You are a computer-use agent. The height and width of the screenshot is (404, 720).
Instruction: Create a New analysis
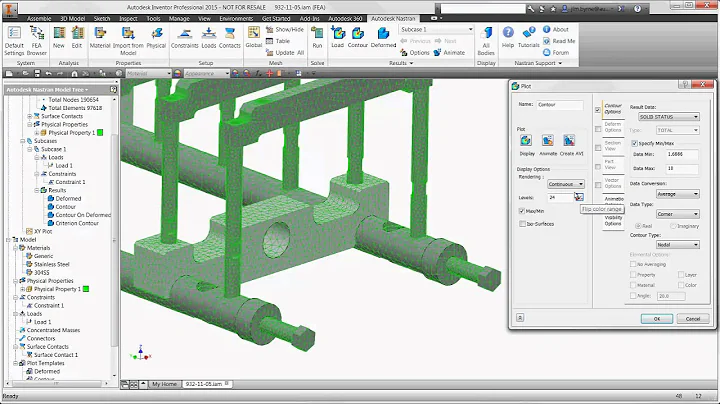tap(59, 38)
